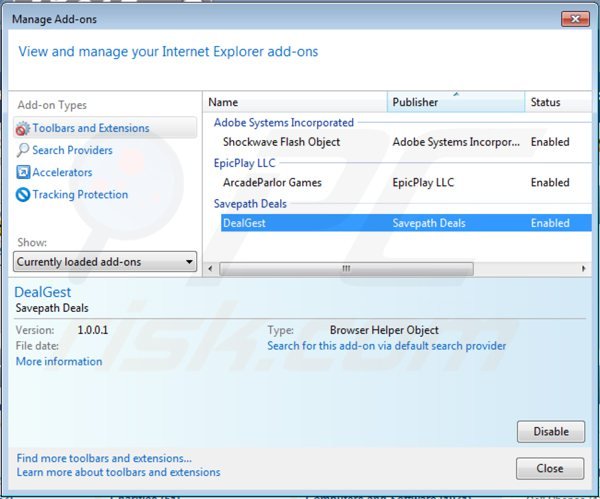Click the Toolbars and Extensions gear icon
Viewport: 600px width, 499px height.
click(x=22, y=129)
